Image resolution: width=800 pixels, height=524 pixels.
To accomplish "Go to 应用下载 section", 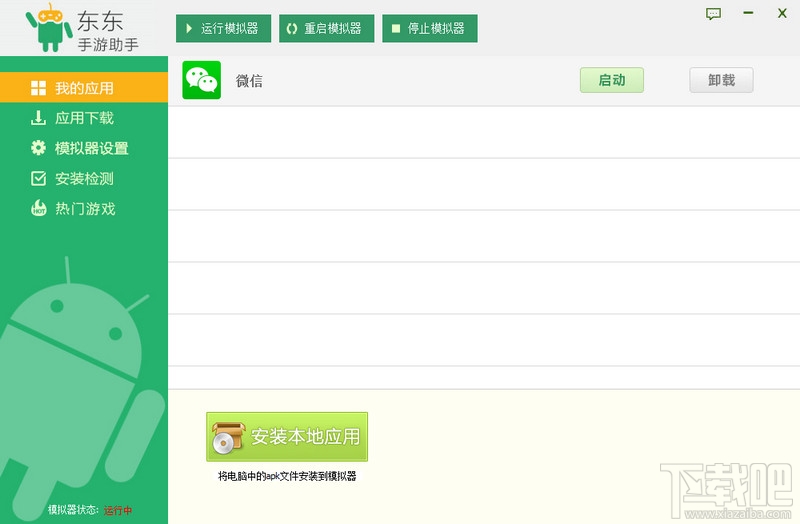I will click(84, 118).
